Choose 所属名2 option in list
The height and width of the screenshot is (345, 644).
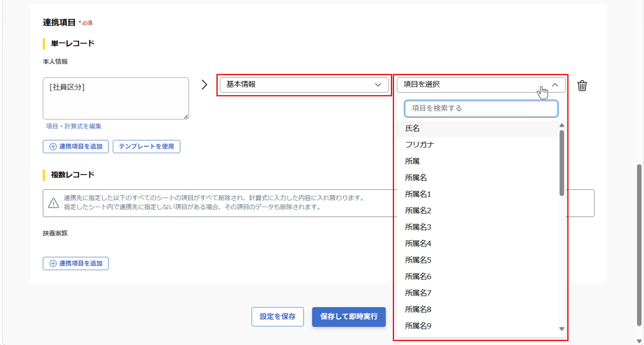[477, 211]
